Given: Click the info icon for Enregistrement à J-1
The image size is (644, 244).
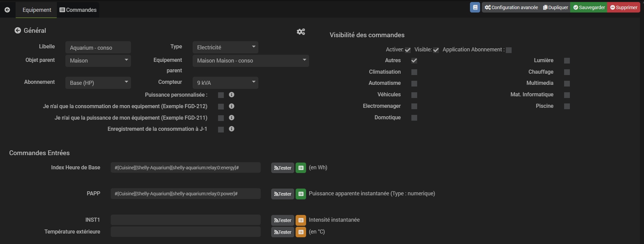Looking at the screenshot, I should coord(232,129).
